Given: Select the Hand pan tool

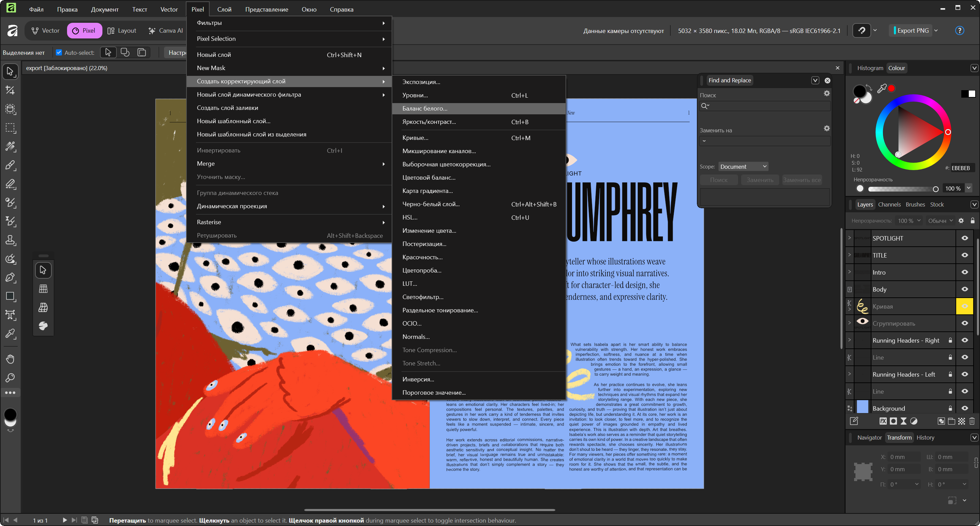Looking at the screenshot, I should coord(10,359).
